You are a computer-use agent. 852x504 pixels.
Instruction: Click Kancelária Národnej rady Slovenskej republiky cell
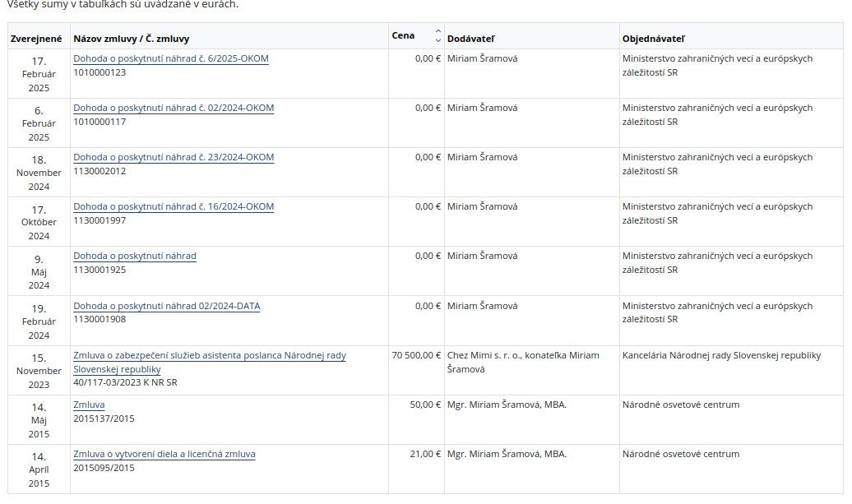[x=721, y=356]
